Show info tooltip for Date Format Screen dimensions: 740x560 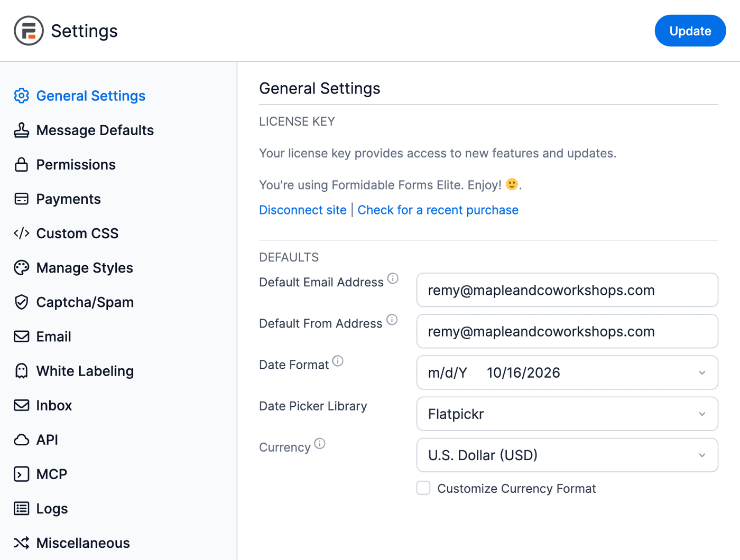(338, 361)
